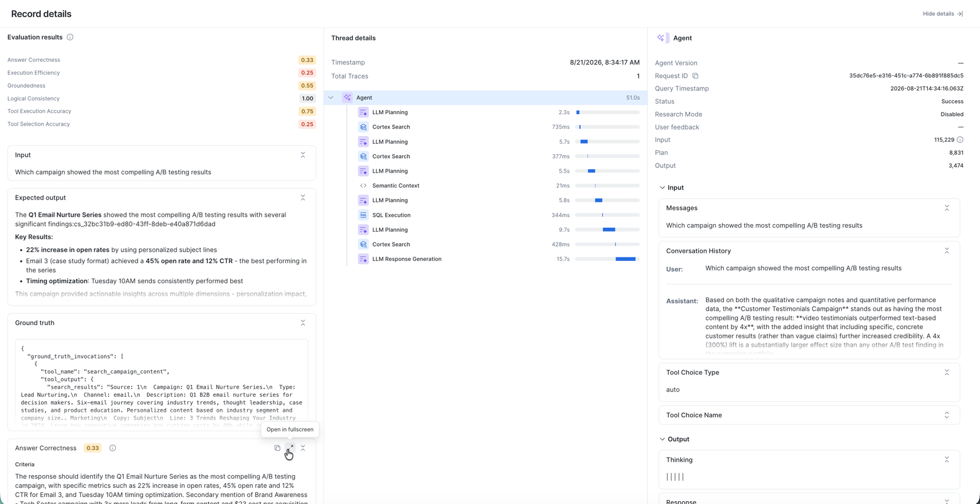
Task: Open Answer Correctness in fullscreen
Action: point(290,448)
